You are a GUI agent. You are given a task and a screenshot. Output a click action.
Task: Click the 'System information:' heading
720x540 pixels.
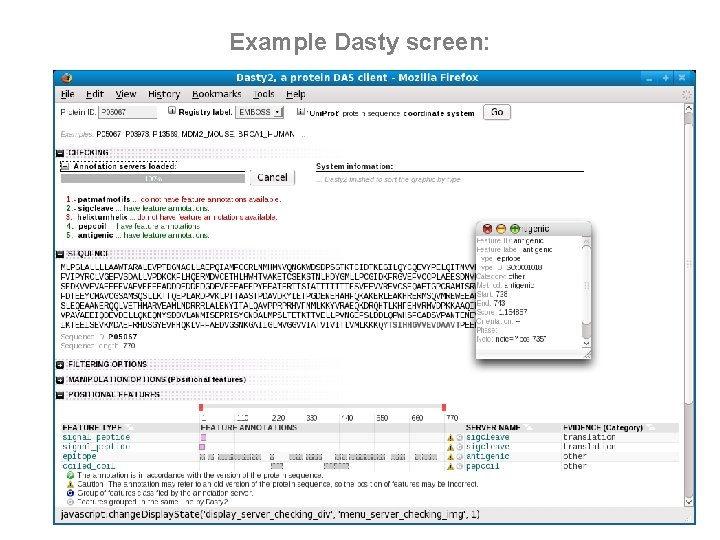(354, 166)
